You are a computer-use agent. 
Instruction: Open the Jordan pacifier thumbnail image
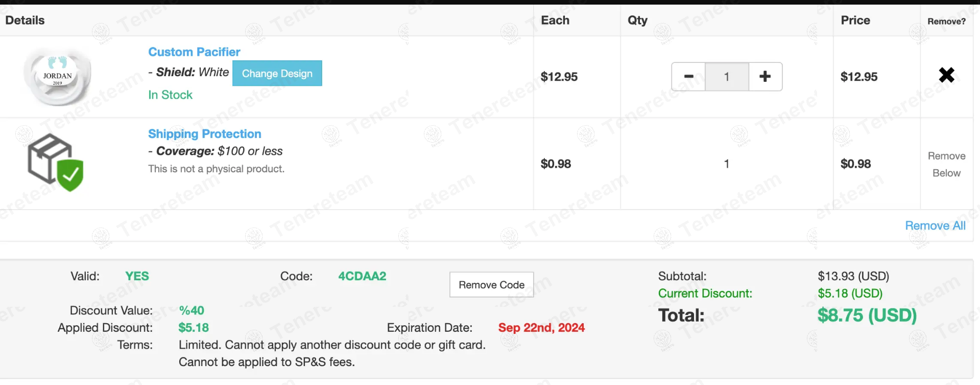point(58,77)
